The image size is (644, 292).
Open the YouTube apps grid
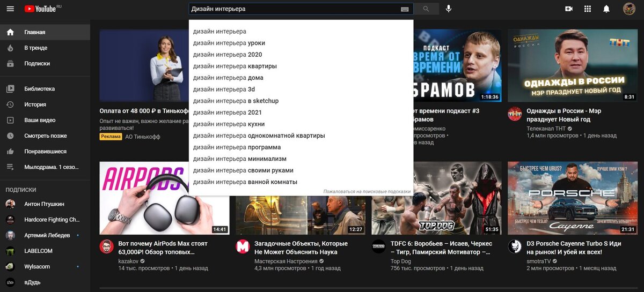click(588, 9)
